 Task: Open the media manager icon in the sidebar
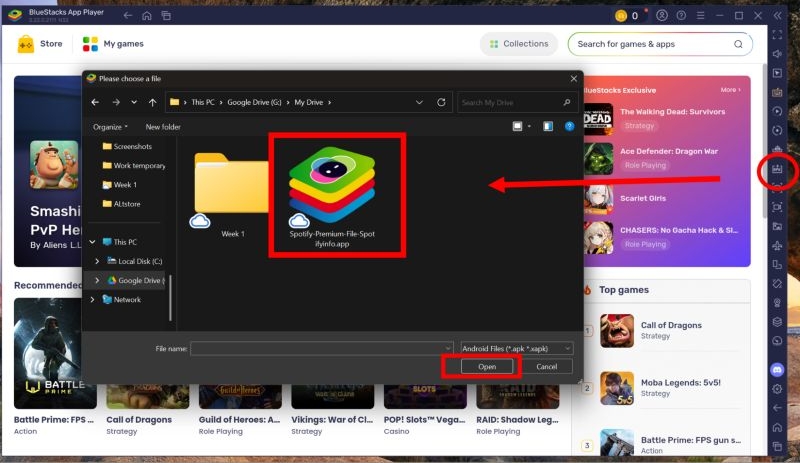click(x=777, y=226)
